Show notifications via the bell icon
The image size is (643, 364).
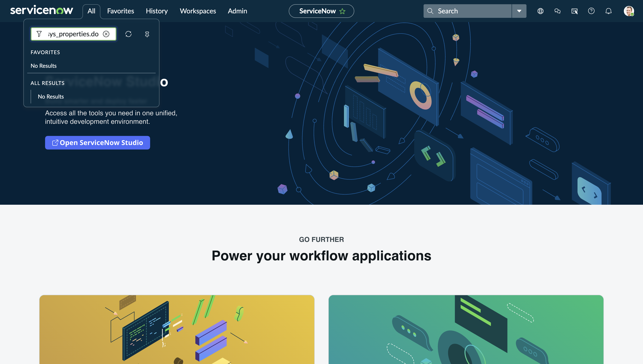point(609,11)
